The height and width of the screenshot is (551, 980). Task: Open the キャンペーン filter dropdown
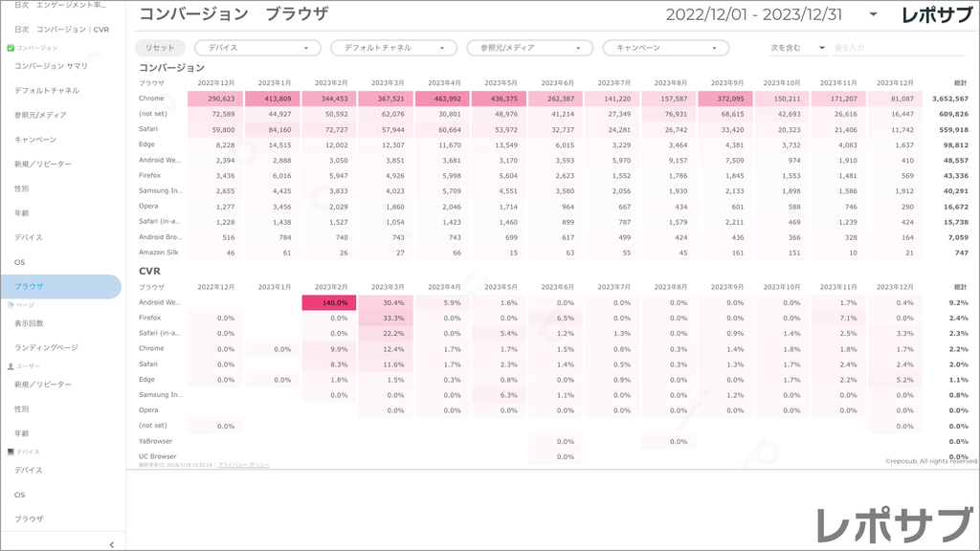[665, 48]
